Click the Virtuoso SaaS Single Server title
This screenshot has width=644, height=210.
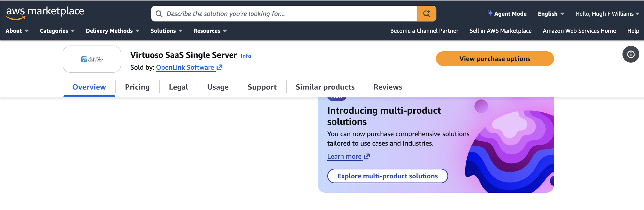pyautogui.click(x=183, y=55)
